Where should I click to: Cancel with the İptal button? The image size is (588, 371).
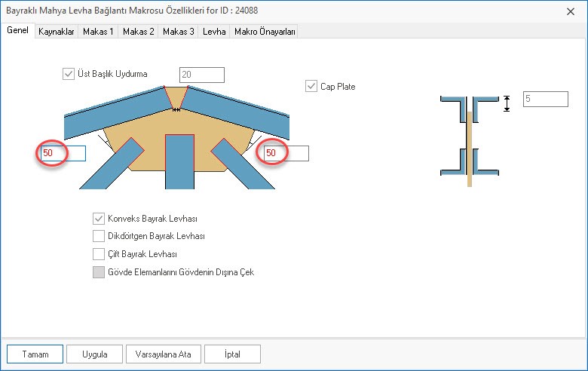(x=232, y=354)
